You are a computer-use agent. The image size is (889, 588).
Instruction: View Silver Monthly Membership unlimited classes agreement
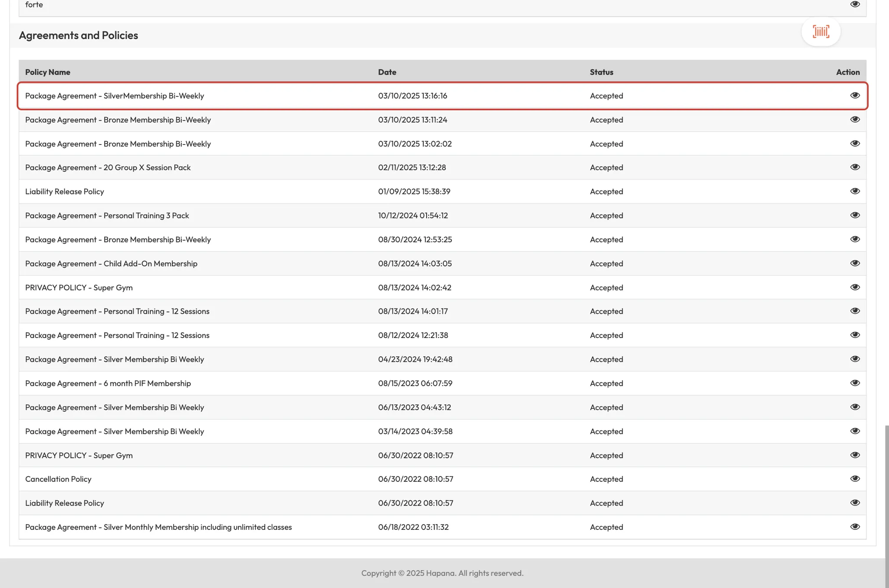pyautogui.click(x=855, y=527)
